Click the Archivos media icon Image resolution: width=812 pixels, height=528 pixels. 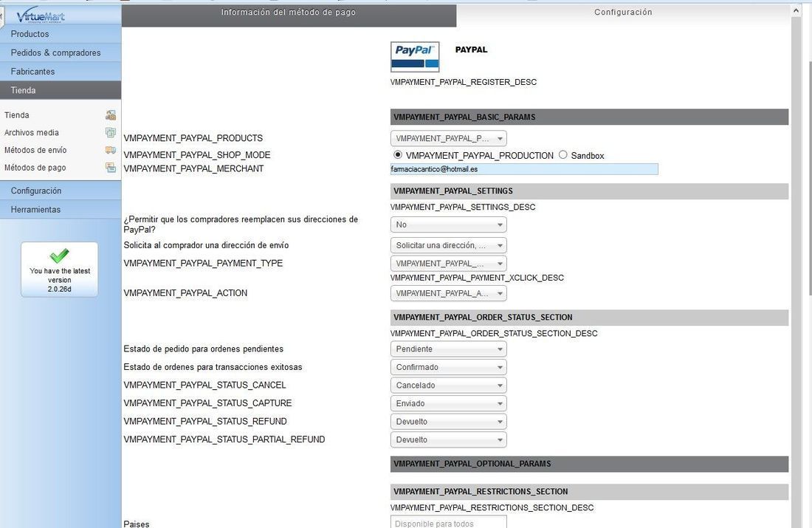(110, 133)
